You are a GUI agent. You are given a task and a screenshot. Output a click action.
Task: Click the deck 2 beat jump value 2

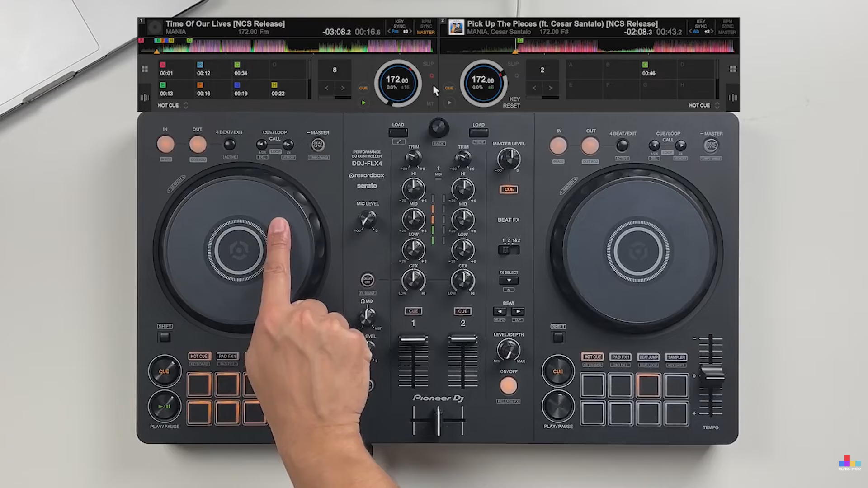[x=542, y=70]
